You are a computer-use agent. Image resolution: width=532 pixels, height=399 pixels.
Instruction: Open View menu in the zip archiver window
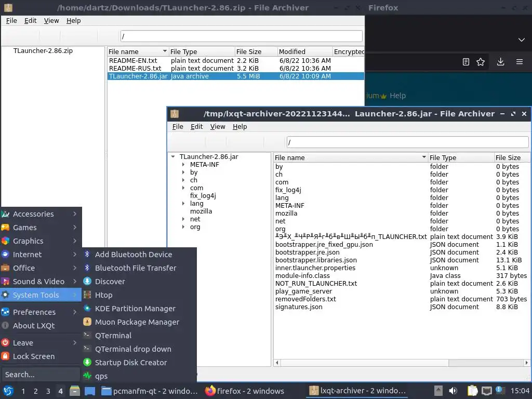[x=51, y=21]
